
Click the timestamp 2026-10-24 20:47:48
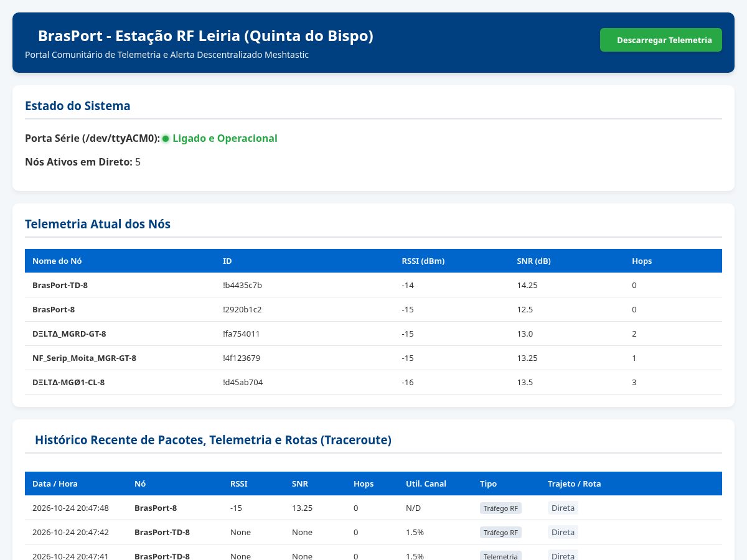click(70, 508)
